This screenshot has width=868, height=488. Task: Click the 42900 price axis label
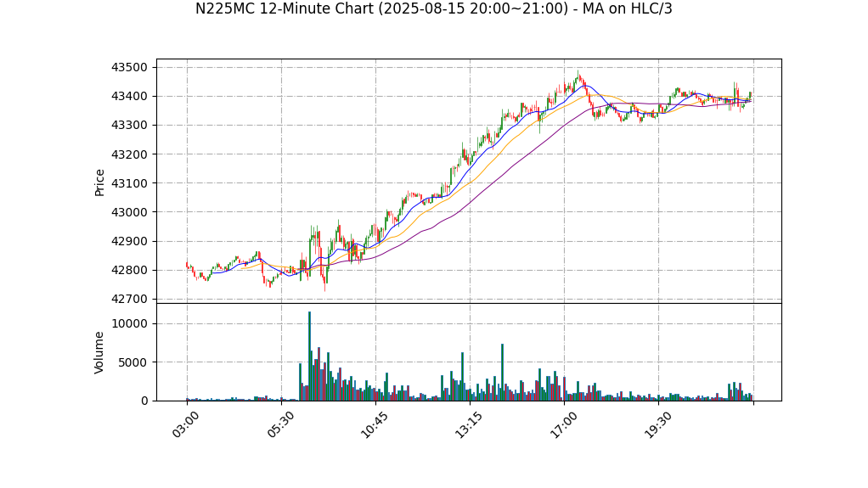point(130,241)
